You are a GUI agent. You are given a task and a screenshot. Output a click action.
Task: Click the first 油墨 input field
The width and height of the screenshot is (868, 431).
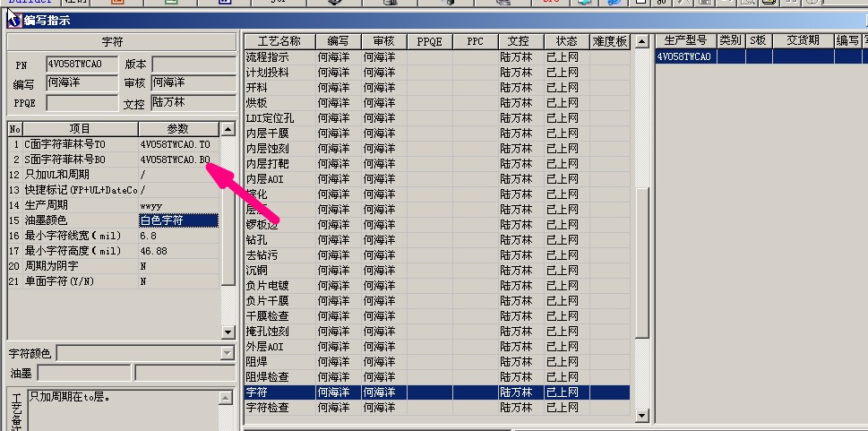(84, 373)
